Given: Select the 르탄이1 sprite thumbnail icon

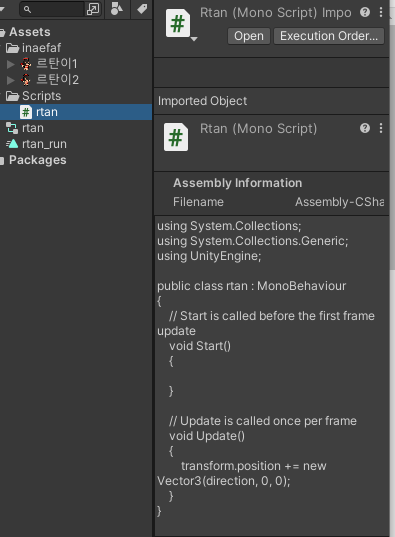Looking at the screenshot, I should pos(26,64).
